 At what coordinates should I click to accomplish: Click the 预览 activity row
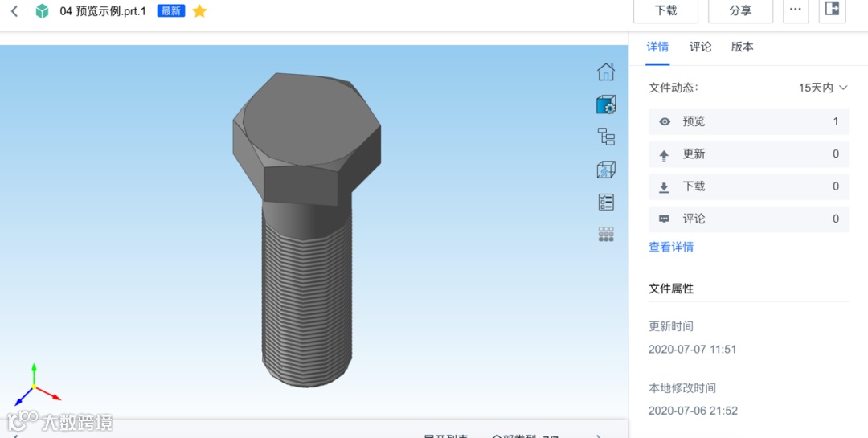(748, 122)
